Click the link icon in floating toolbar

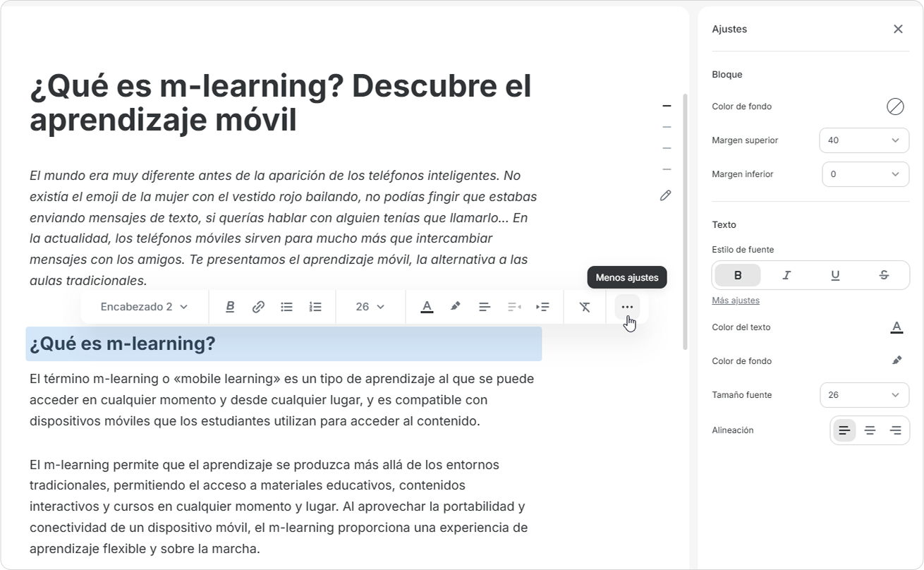pos(258,307)
